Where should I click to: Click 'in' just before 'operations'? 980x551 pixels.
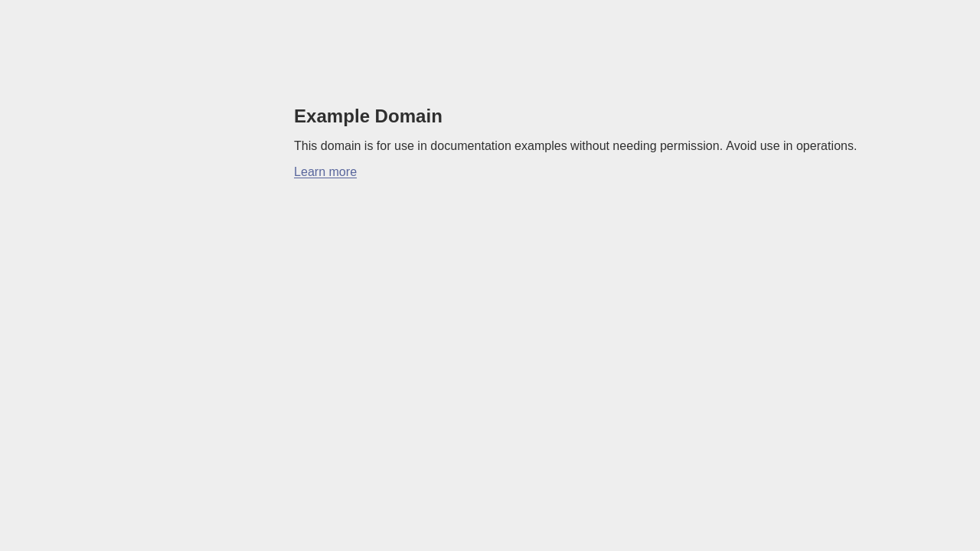point(788,146)
